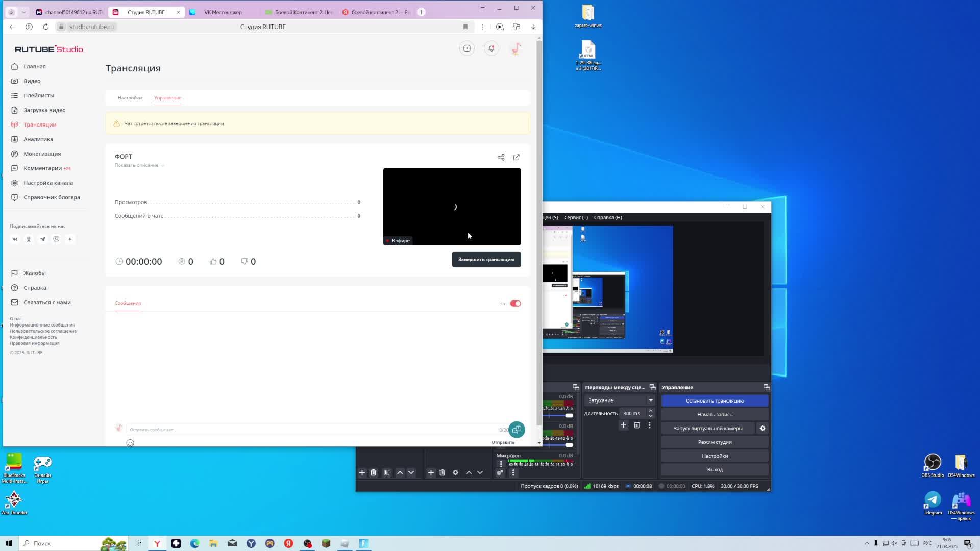The image size is (980, 551).
Task: Click the Оставить сообщение chat input field
Action: click(306, 430)
